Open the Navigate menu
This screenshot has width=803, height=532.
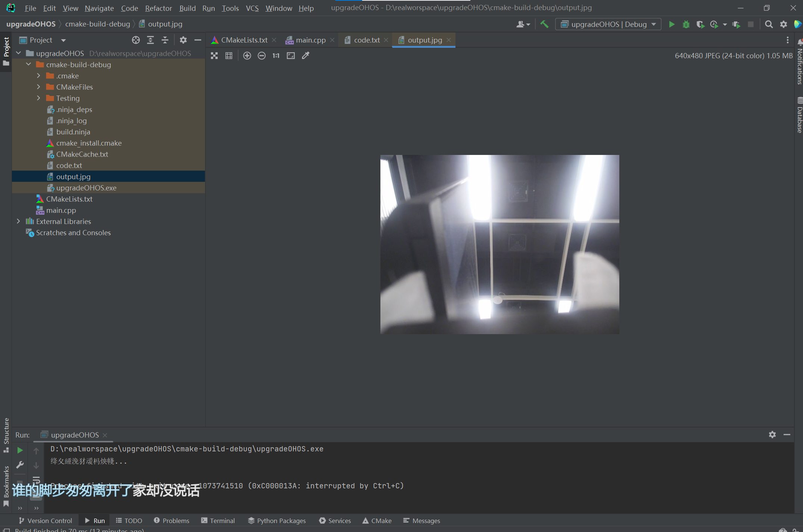click(x=99, y=8)
